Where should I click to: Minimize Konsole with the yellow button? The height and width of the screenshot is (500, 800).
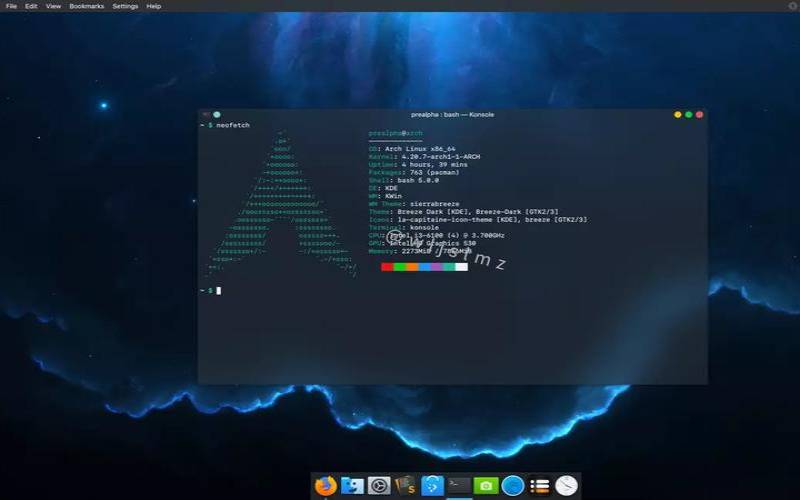[x=678, y=115]
